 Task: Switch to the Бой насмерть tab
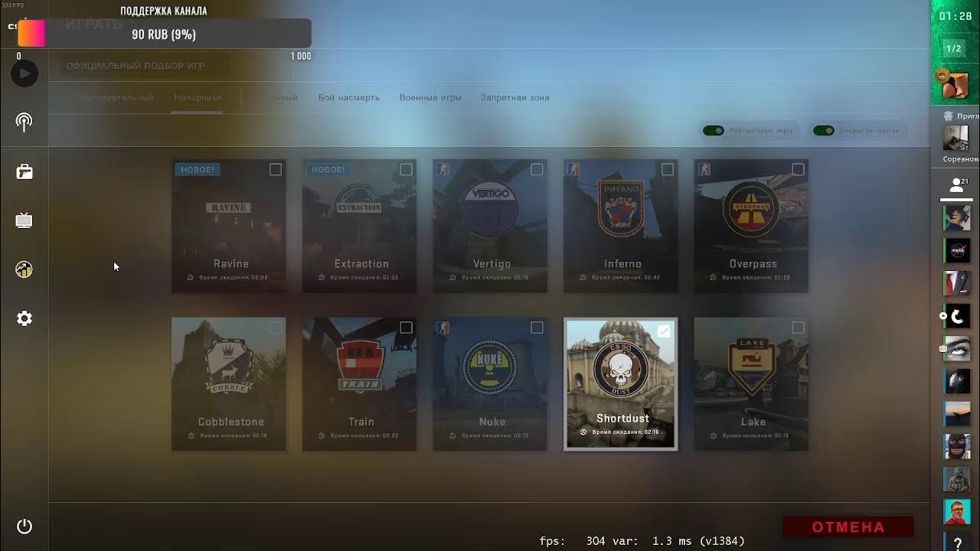pyautogui.click(x=349, y=98)
